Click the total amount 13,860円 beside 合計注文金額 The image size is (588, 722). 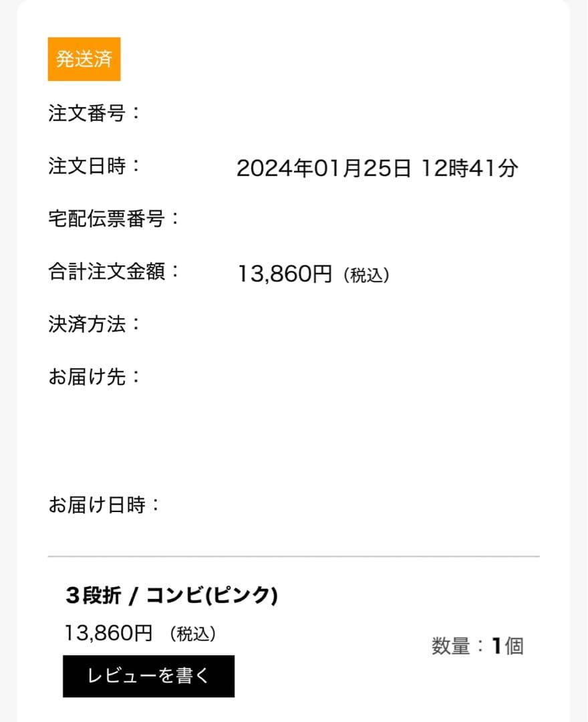285,274
